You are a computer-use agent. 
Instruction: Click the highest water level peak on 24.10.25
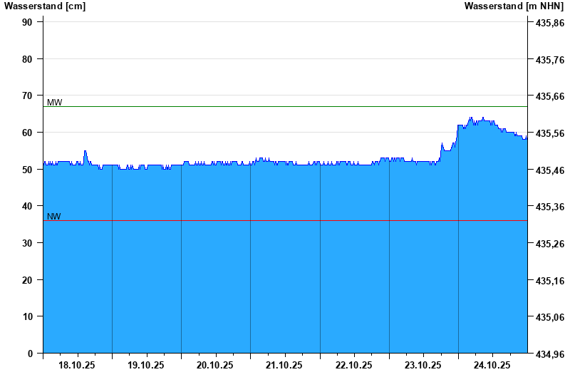[x=471, y=118]
